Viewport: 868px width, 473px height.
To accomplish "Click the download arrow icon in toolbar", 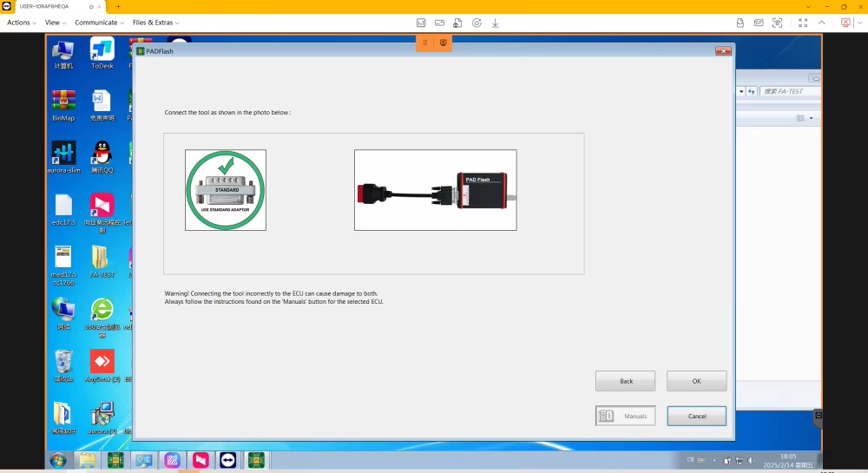I will pos(495,23).
